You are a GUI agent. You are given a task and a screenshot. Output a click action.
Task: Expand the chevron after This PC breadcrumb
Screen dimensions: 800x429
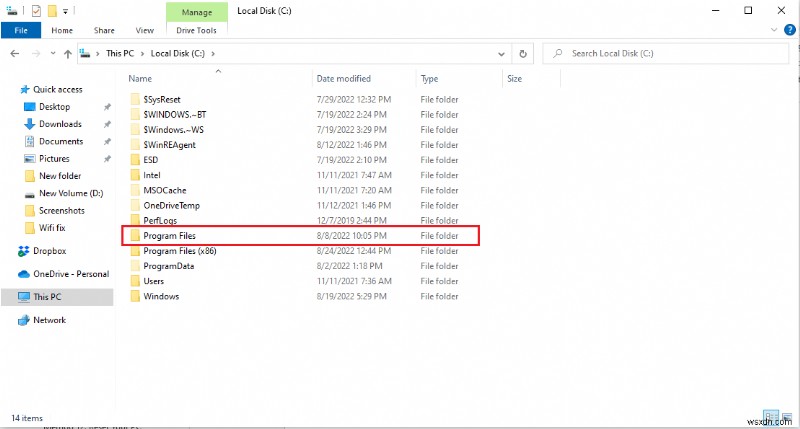[142, 54]
